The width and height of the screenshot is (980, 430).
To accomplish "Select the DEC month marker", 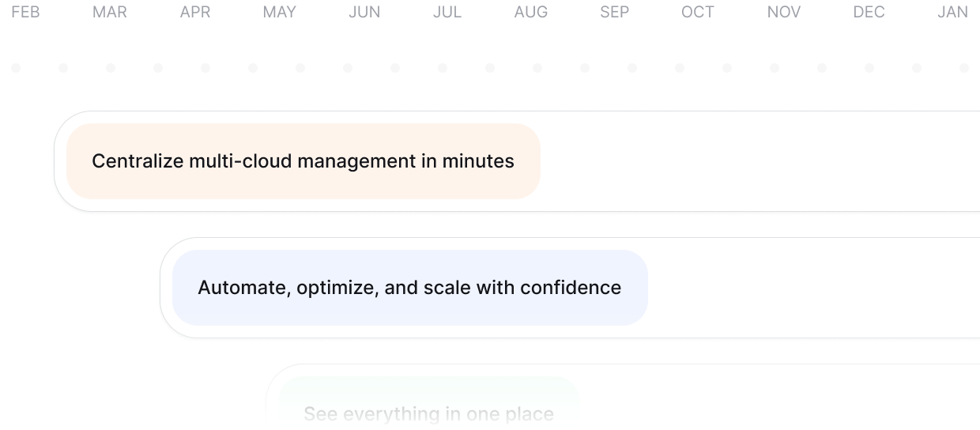I will (x=869, y=12).
